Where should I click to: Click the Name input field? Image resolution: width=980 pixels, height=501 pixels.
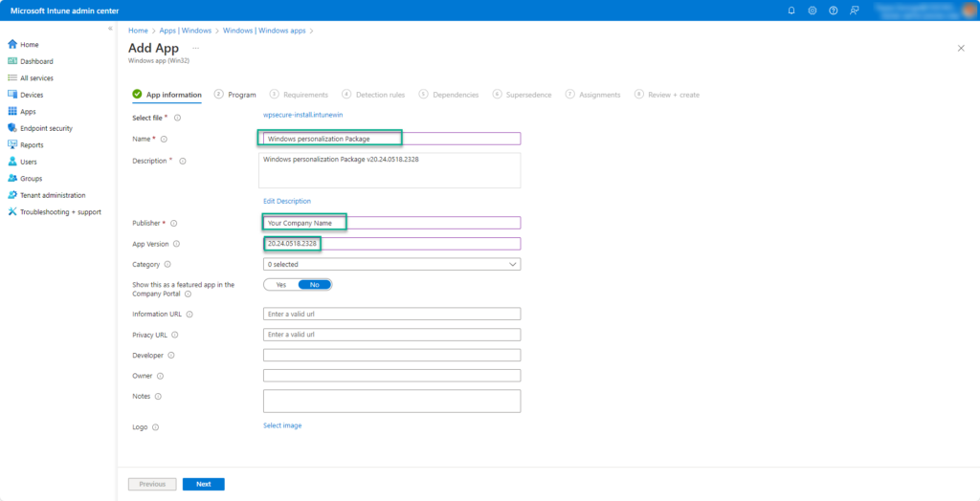click(x=391, y=139)
